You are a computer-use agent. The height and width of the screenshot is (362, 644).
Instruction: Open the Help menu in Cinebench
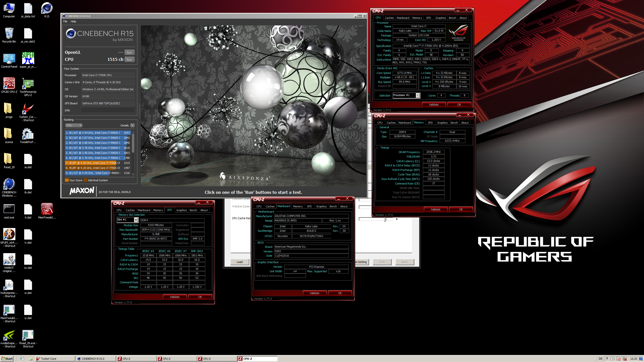coord(73,21)
